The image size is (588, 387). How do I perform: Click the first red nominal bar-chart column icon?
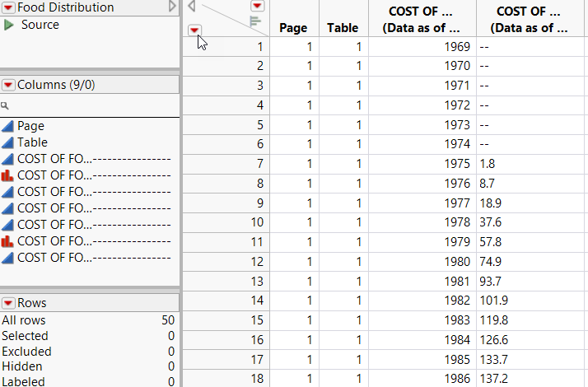(7, 175)
